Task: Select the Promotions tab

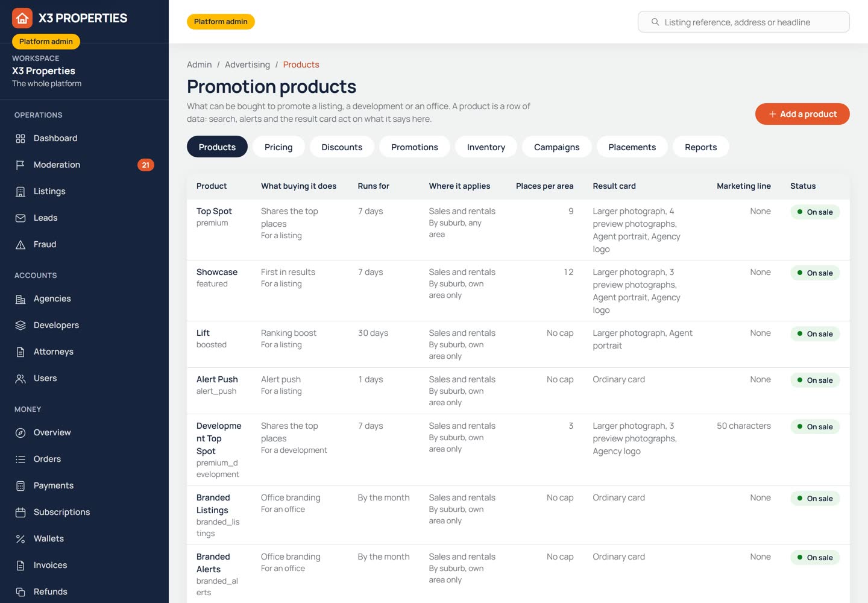Action: click(x=415, y=147)
